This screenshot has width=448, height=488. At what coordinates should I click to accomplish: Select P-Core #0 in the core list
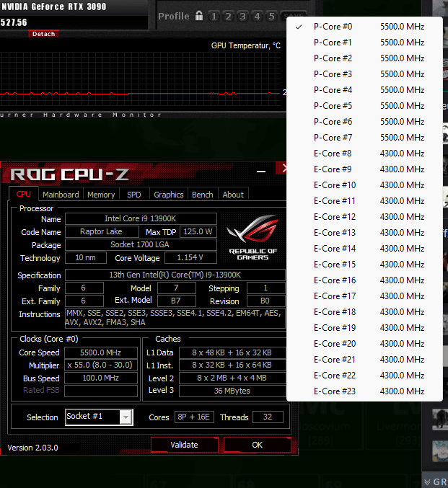[x=364, y=27]
